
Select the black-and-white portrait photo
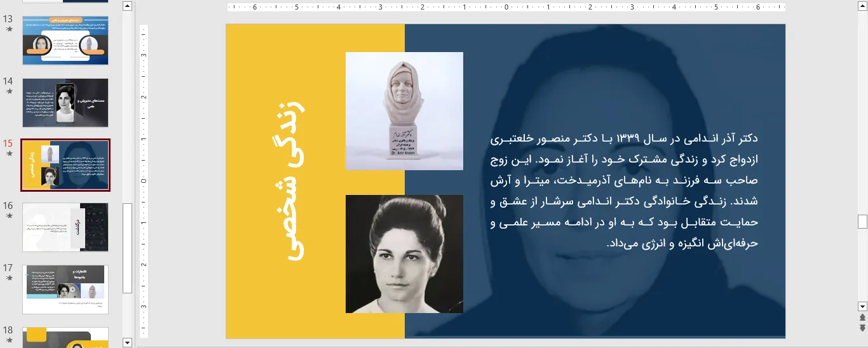[404, 254]
